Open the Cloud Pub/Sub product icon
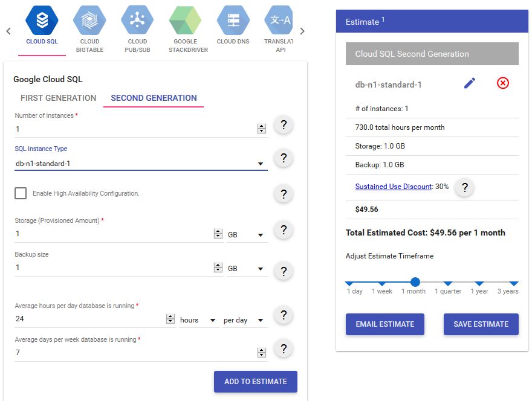532x401 pixels. coord(137,21)
